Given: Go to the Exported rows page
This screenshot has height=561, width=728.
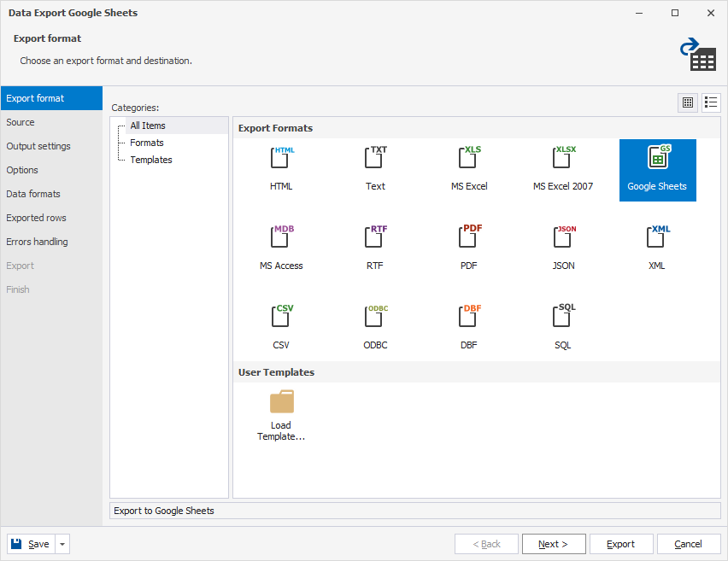Looking at the screenshot, I should pyautogui.click(x=51, y=218).
